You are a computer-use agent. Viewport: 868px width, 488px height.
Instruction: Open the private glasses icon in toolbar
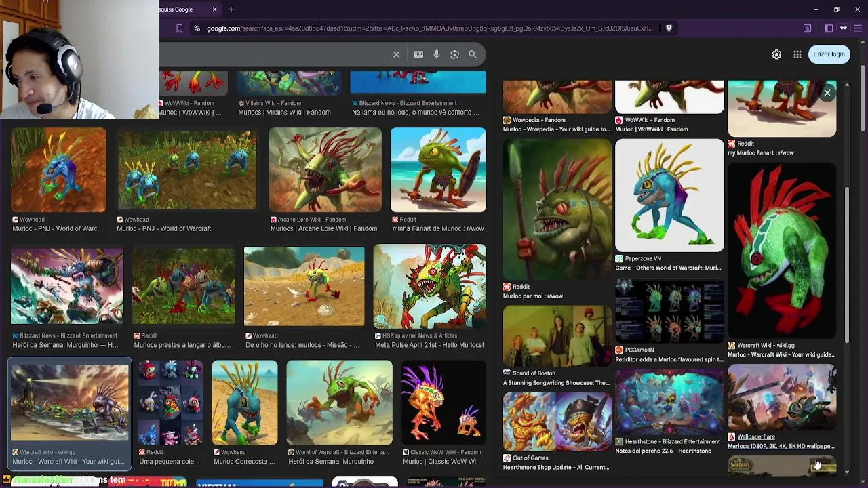coord(844,28)
